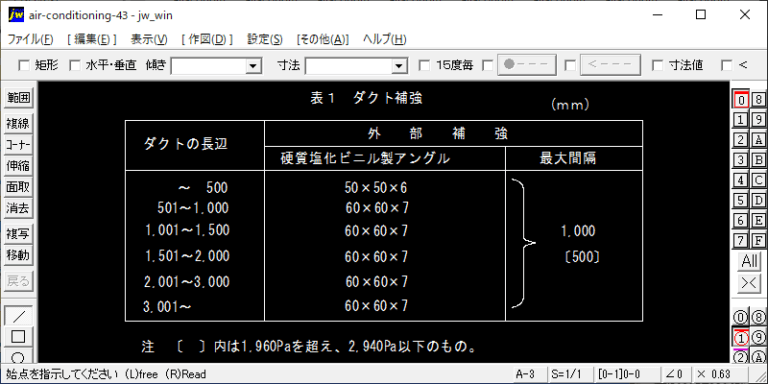Click the 範囲 button
The height and width of the screenshot is (384, 768).
[x=18, y=98]
